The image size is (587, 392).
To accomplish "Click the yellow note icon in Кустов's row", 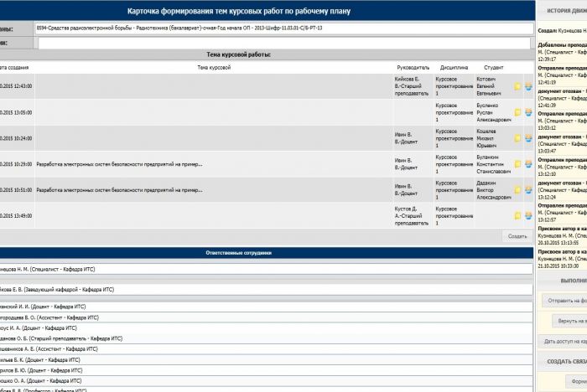I will (517, 216).
